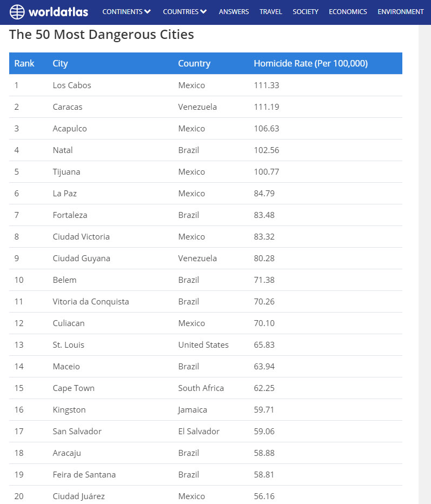Image resolution: width=431 pixels, height=504 pixels.
Task: Click the Cape Town city entry
Action: point(74,388)
